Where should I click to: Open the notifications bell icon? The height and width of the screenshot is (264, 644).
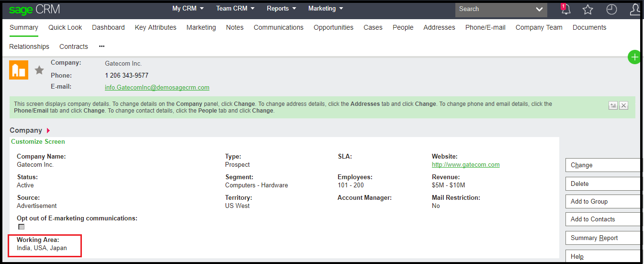566,9
